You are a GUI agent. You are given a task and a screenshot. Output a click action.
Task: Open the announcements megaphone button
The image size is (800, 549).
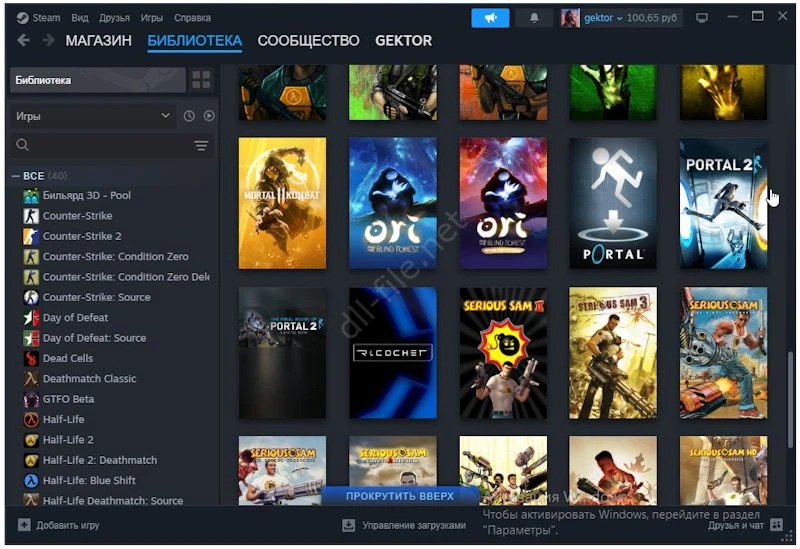point(490,18)
